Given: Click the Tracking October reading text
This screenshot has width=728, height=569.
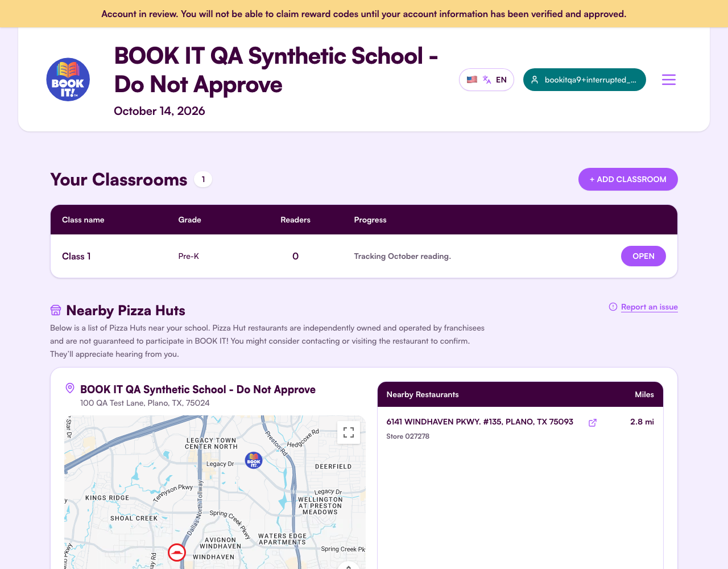Looking at the screenshot, I should [x=403, y=256].
